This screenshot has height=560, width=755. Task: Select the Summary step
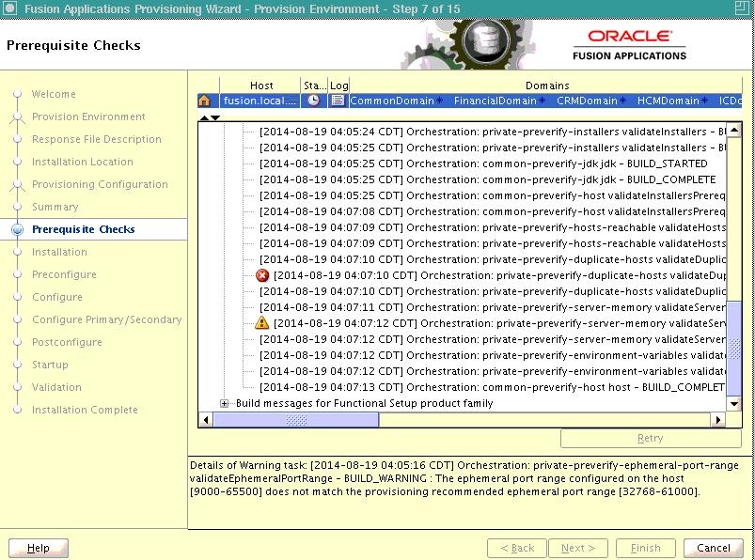pyautogui.click(x=55, y=207)
